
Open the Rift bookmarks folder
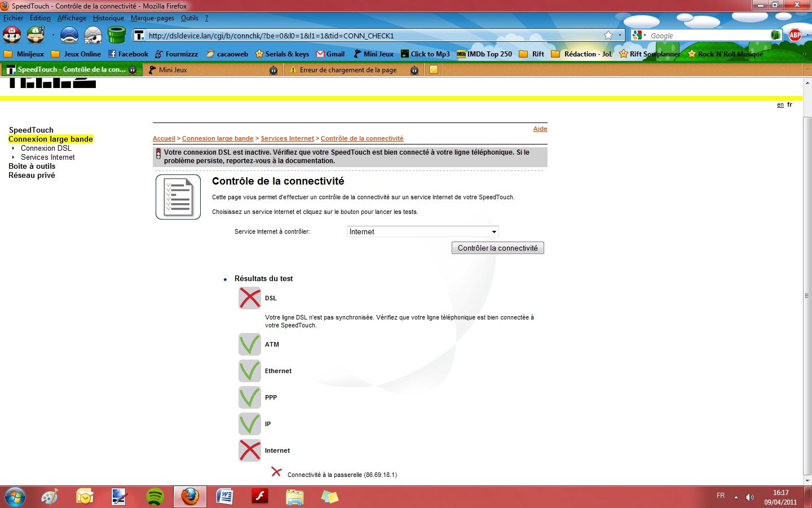(x=532, y=54)
